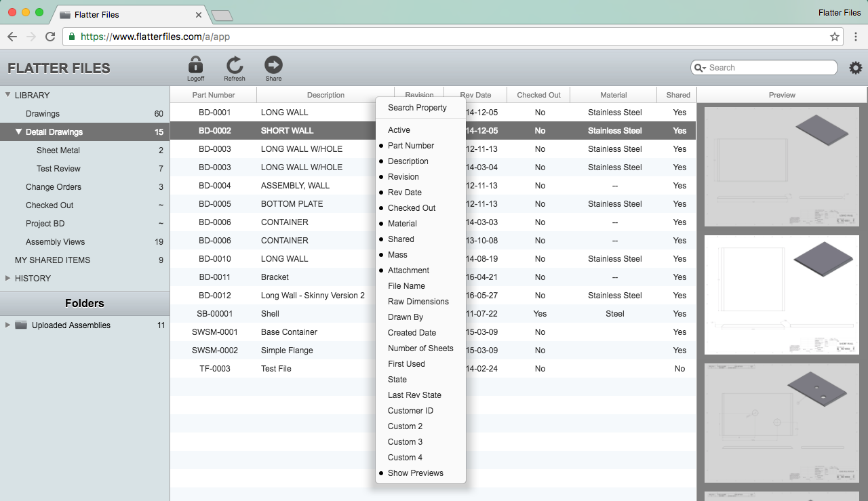
Task: Open the Chrome three-dot menu
Action: pos(856,37)
